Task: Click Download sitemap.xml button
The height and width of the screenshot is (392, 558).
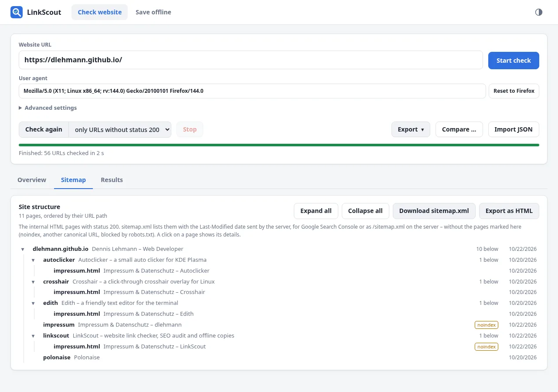Action: [x=434, y=211]
